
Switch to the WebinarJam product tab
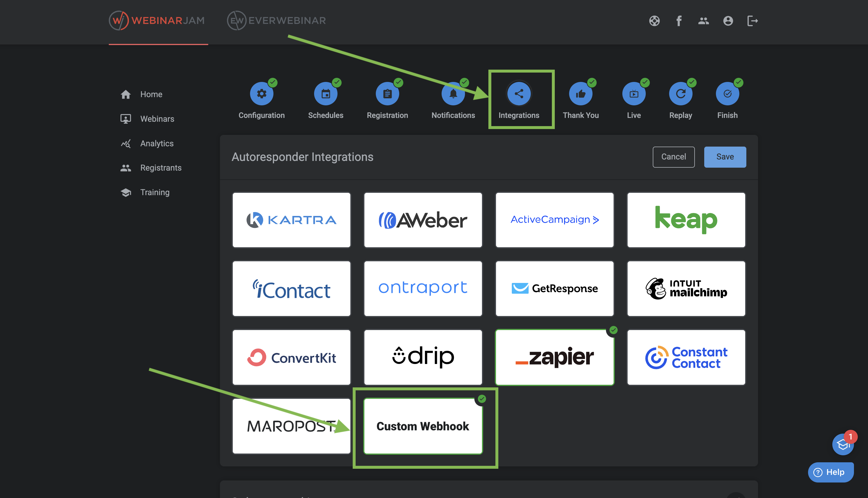click(x=157, y=20)
